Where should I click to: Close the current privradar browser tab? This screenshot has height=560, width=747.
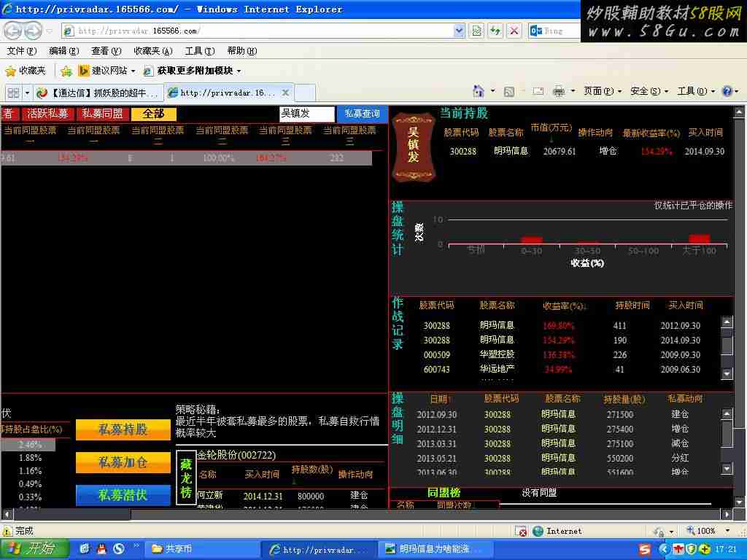(x=285, y=93)
